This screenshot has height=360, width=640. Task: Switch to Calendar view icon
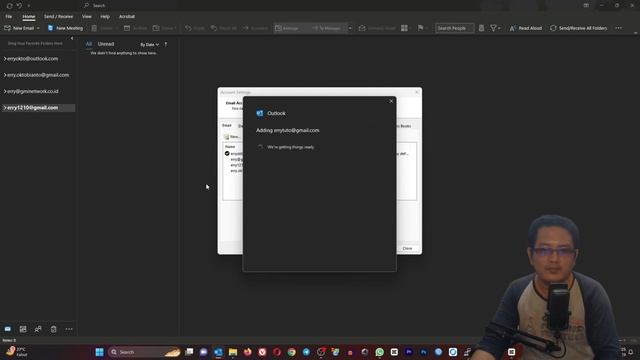pyautogui.click(x=23, y=329)
